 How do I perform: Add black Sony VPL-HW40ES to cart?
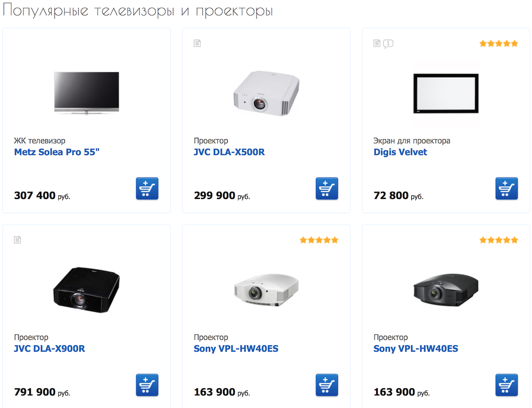click(x=506, y=385)
